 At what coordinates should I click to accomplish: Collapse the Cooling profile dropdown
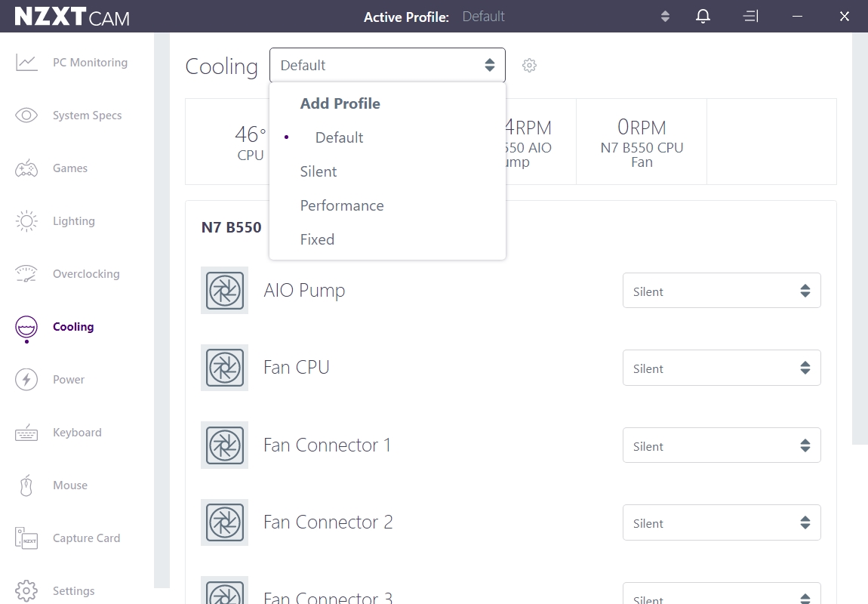click(x=387, y=66)
